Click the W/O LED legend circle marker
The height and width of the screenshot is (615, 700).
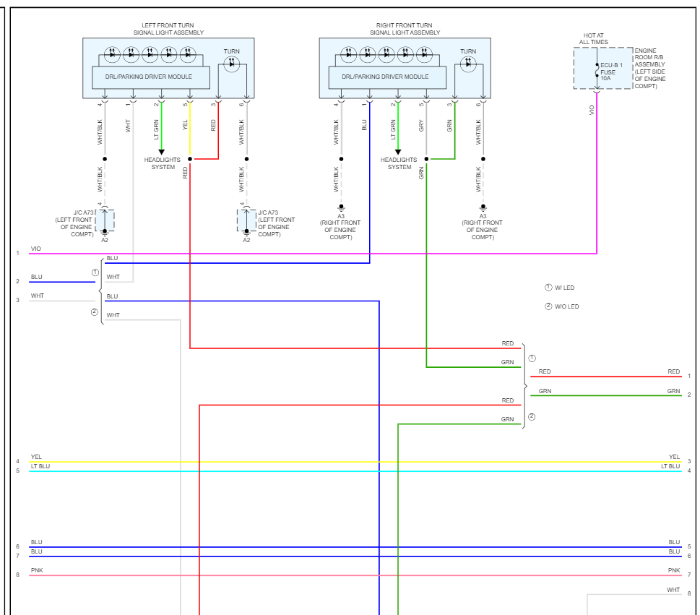[549, 306]
